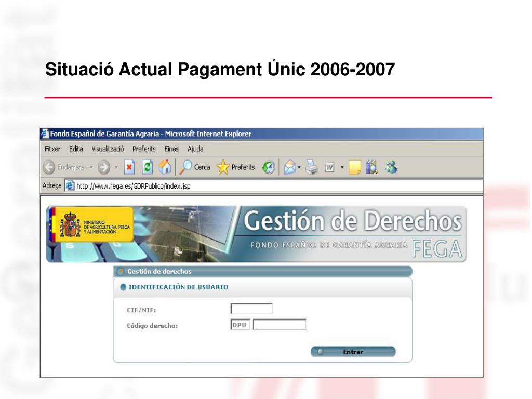The width and height of the screenshot is (532, 399).
Task: Click the Adreça label
Action: coord(52,185)
